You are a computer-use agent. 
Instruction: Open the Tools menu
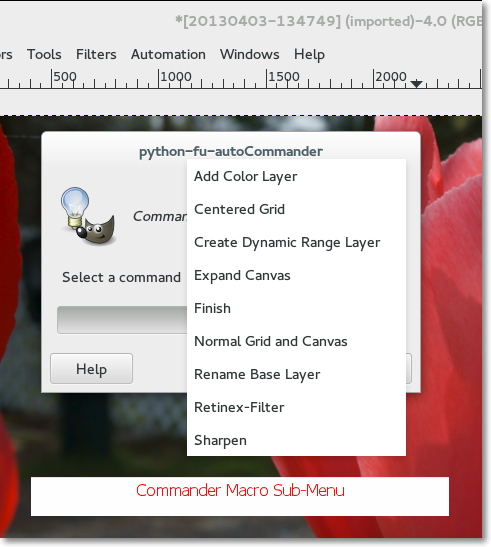point(44,54)
